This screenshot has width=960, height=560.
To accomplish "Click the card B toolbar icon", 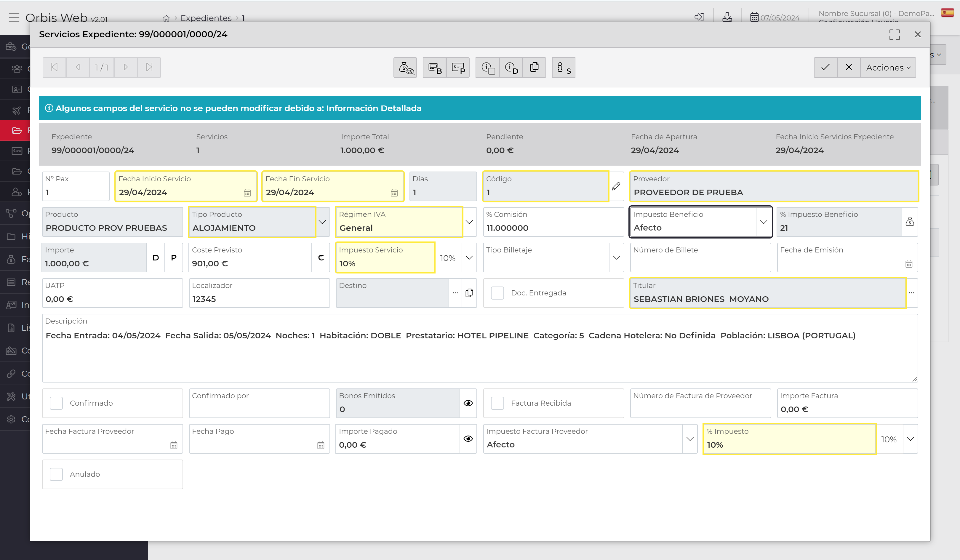I will [x=435, y=68].
